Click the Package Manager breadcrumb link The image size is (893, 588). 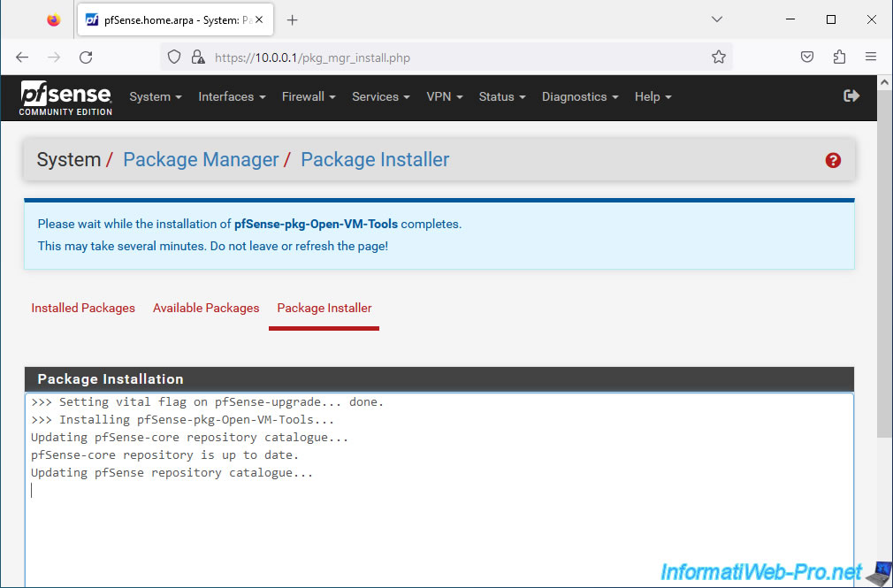201,159
